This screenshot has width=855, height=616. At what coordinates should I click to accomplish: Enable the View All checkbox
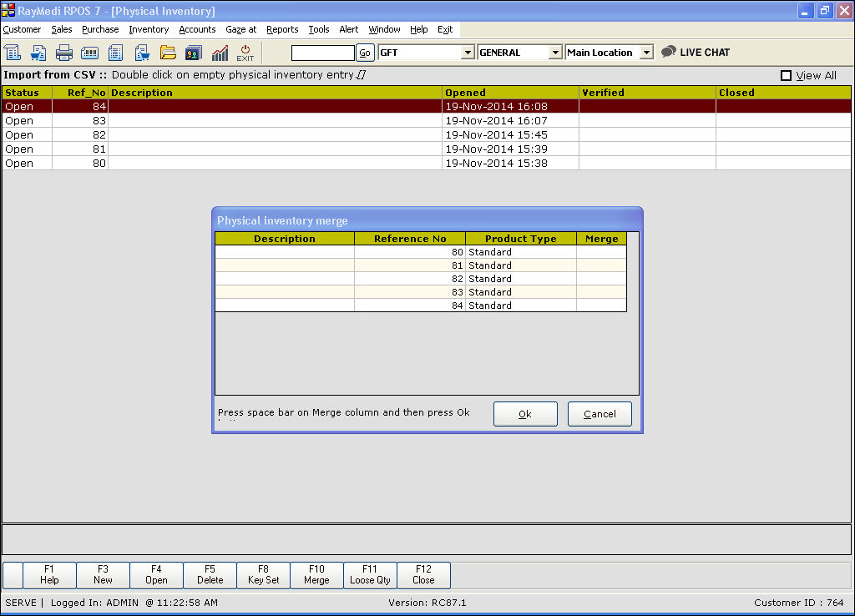coord(786,76)
